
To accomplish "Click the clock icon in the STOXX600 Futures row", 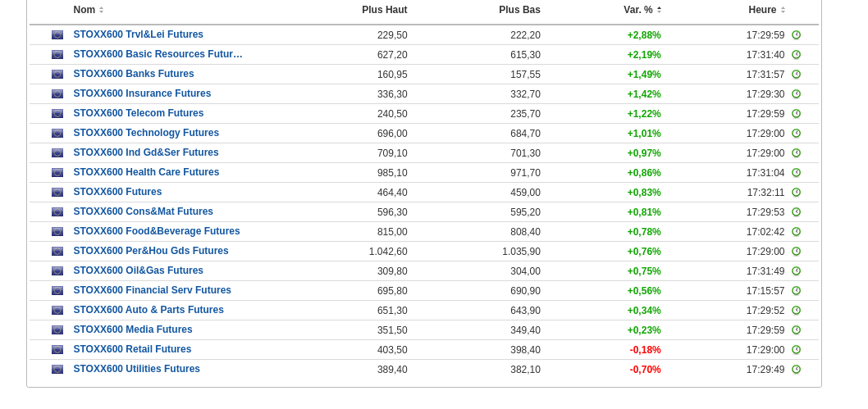I will tap(796, 193).
